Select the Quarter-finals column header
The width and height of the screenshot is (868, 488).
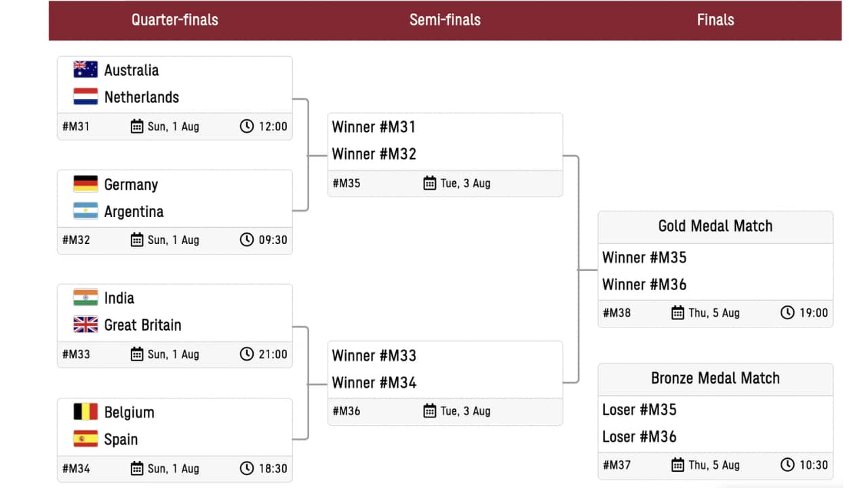point(175,20)
